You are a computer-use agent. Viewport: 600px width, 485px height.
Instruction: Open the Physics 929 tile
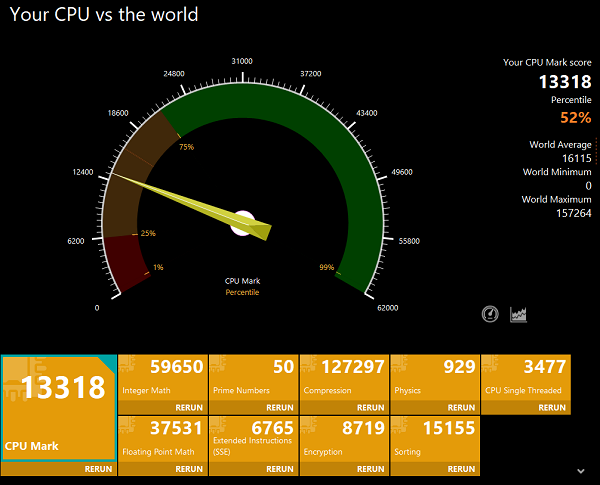435,378
